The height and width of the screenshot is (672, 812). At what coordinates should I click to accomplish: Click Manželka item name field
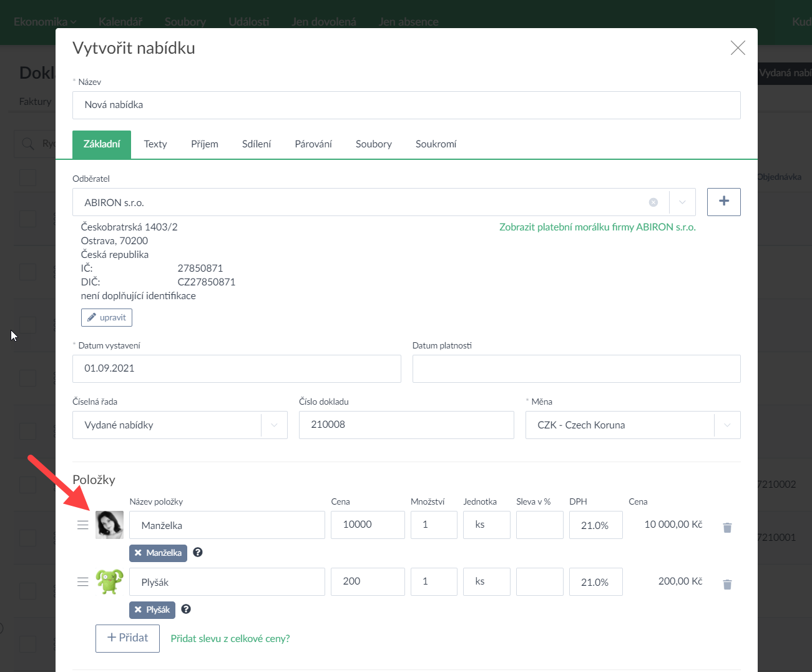227,525
